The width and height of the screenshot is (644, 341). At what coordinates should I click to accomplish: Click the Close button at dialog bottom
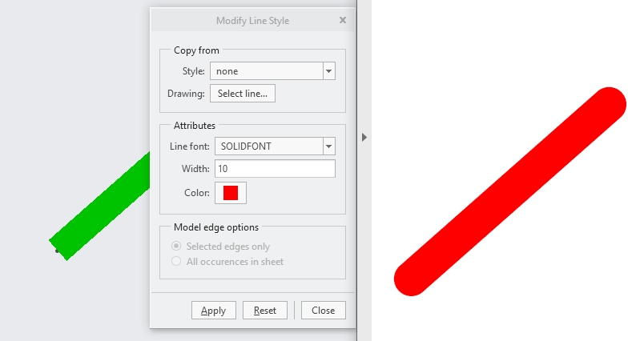click(324, 311)
